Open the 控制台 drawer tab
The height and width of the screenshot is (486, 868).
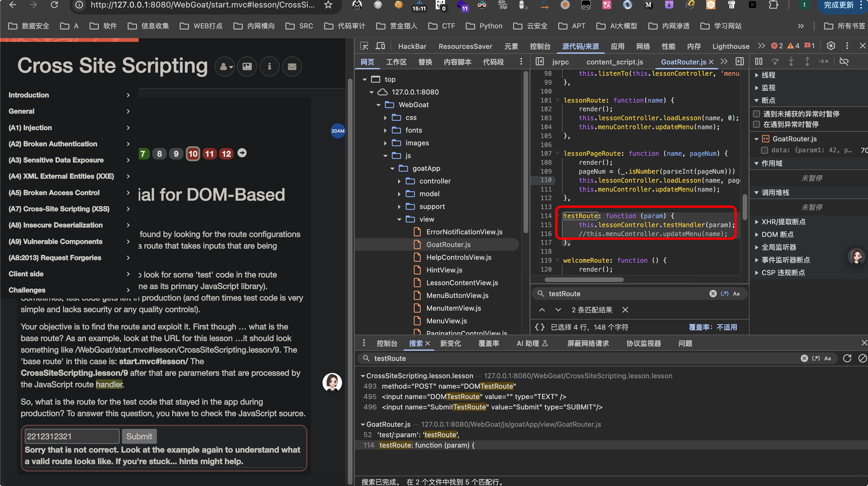[387, 343]
